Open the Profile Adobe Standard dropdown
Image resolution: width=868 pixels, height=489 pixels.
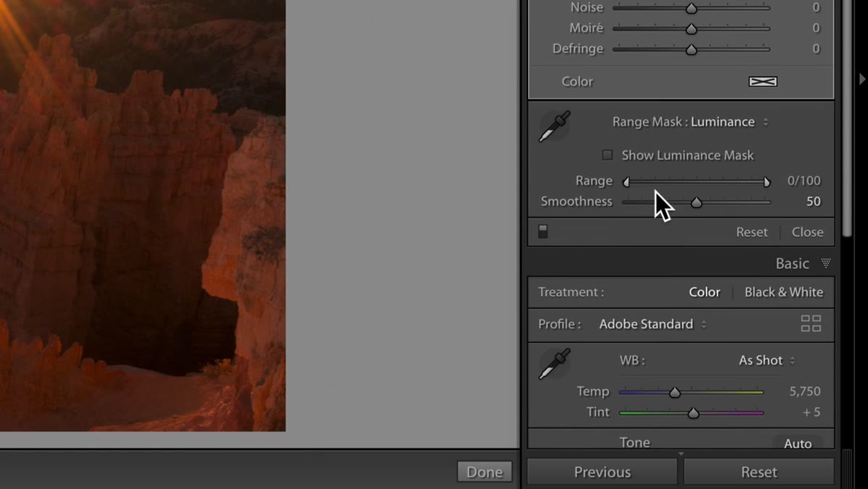tap(652, 324)
